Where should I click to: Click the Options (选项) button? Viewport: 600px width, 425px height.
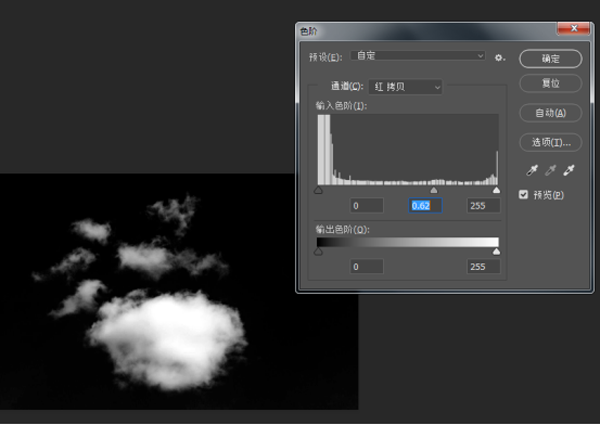(551, 143)
